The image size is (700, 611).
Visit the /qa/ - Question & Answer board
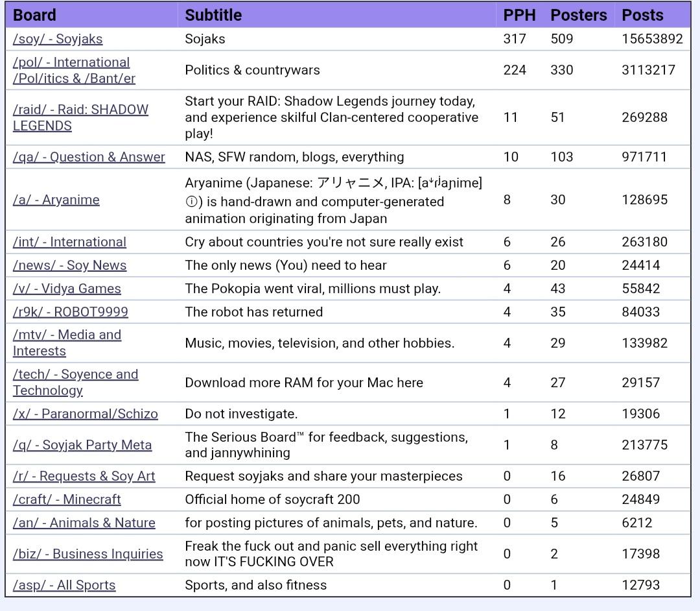[89, 157]
